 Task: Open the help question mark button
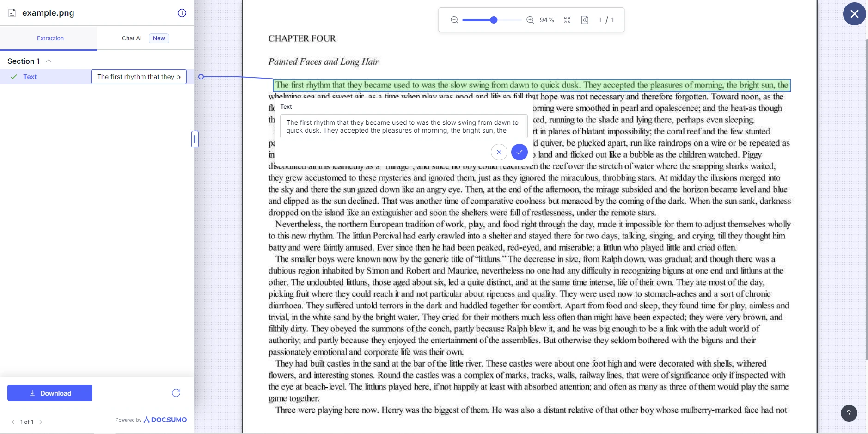(x=849, y=413)
